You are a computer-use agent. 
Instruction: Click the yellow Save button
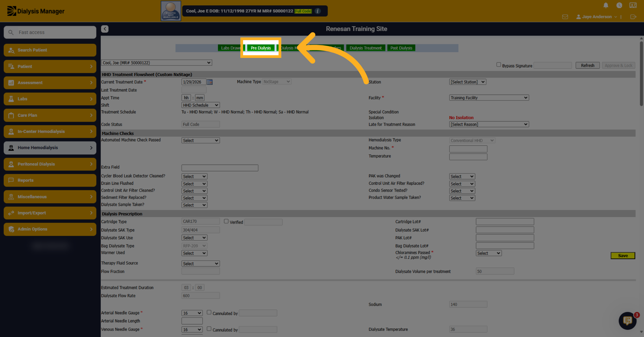click(x=623, y=256)
